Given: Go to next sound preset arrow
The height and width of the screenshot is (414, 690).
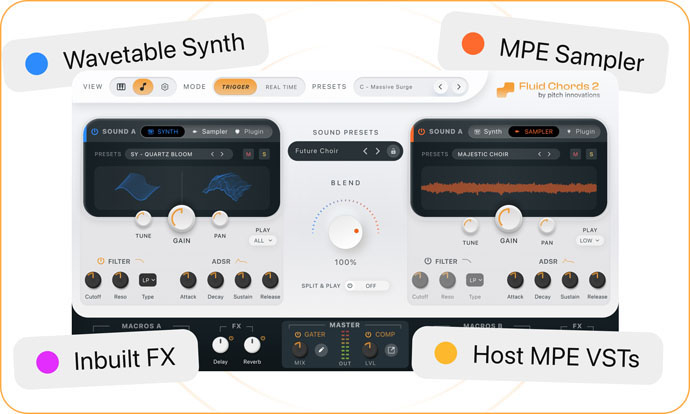Looking at the screenshot, I should click(x=377, y=151).
